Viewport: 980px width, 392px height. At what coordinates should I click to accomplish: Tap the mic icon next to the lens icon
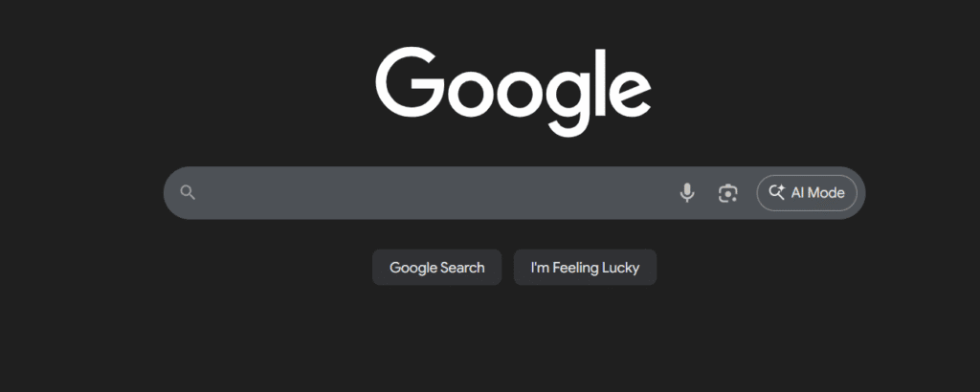687,193
